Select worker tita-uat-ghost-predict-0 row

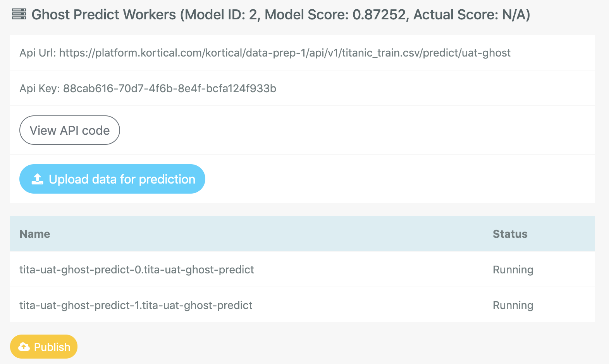[303, 270]
